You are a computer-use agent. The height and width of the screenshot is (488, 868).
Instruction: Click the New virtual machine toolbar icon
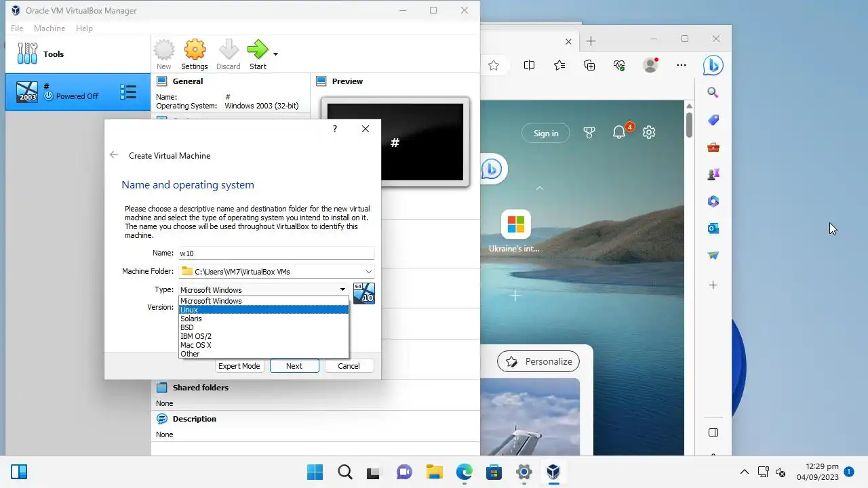pos(163,54)
